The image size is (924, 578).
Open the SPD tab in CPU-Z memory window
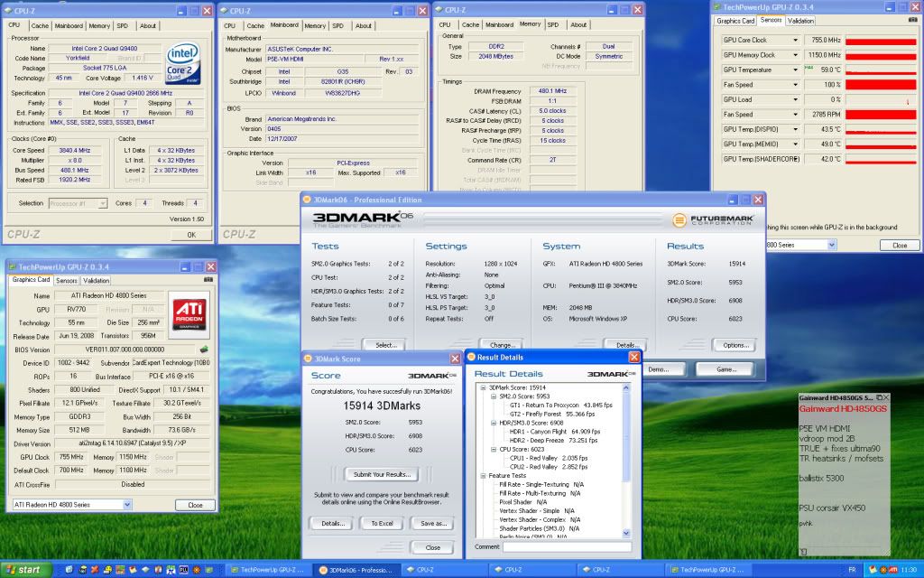point(554,25)
